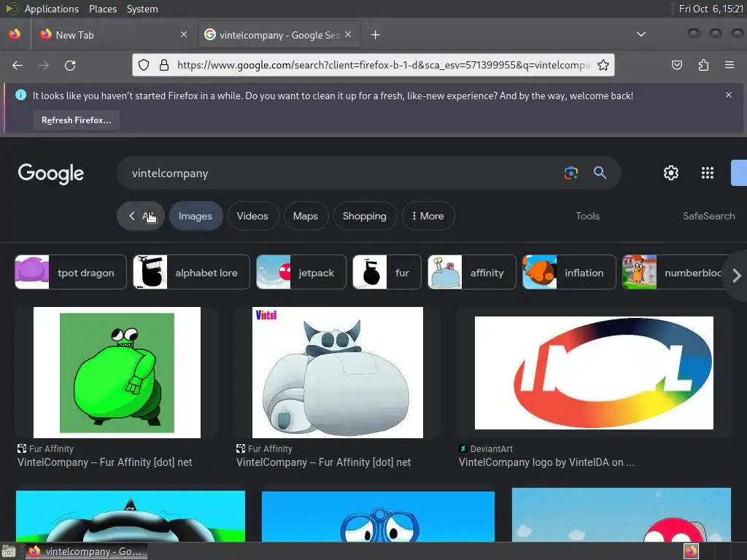The width and height of the screenshot is (747, 560).
Task: Open a new tab with plus
Action: coord(376,35)
